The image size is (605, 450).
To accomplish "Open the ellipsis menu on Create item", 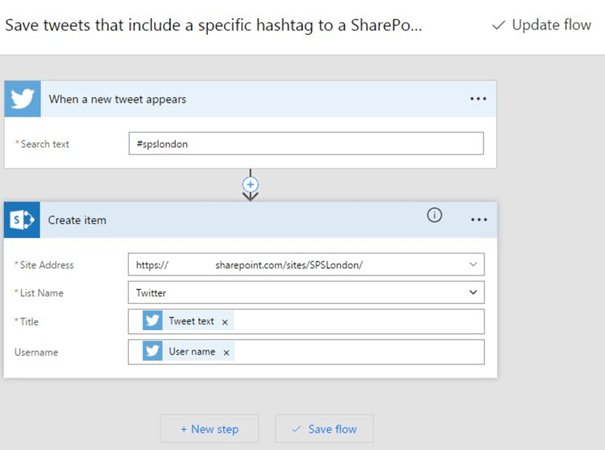I will (x=478, y=219).
